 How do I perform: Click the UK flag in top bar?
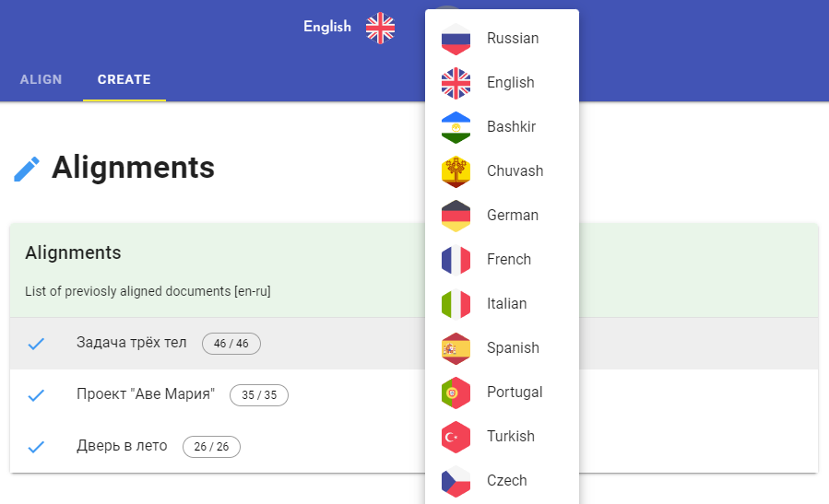click(x=380, y=28)
